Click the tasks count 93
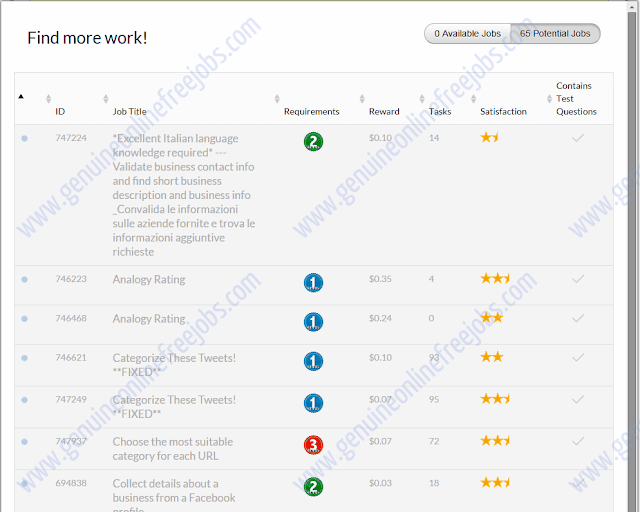Screen dimensions: 640x512 pyautogui.click(x=434, y=358)
